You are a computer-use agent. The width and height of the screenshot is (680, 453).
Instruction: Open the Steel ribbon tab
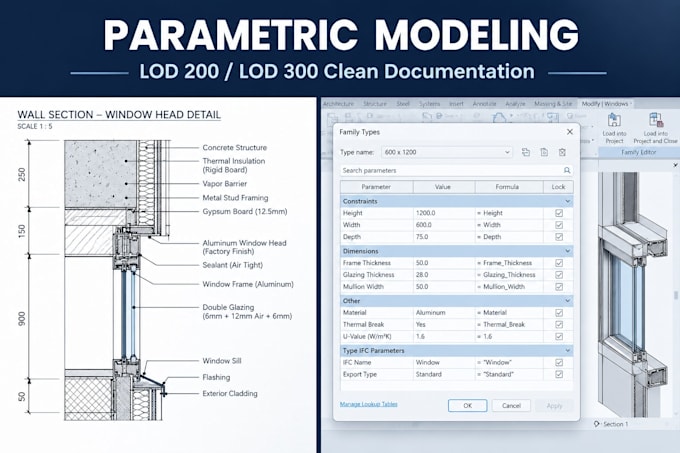click(403, 104)
